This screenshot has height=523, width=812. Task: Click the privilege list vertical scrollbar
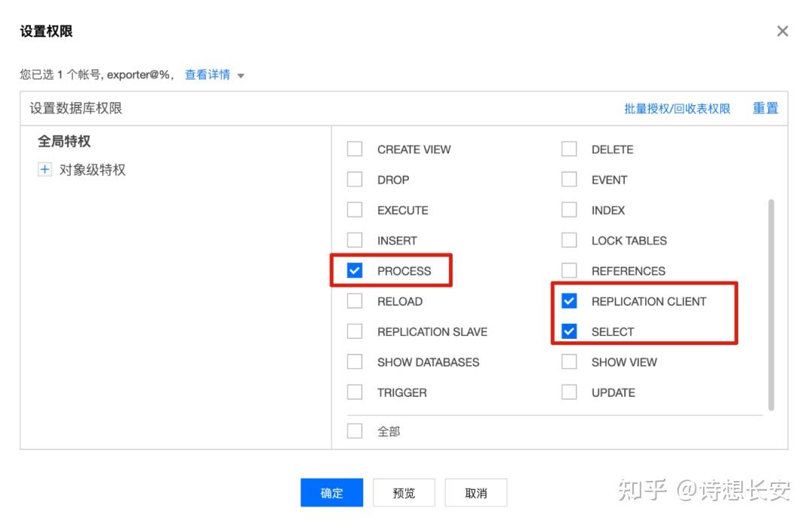(771, 304)
